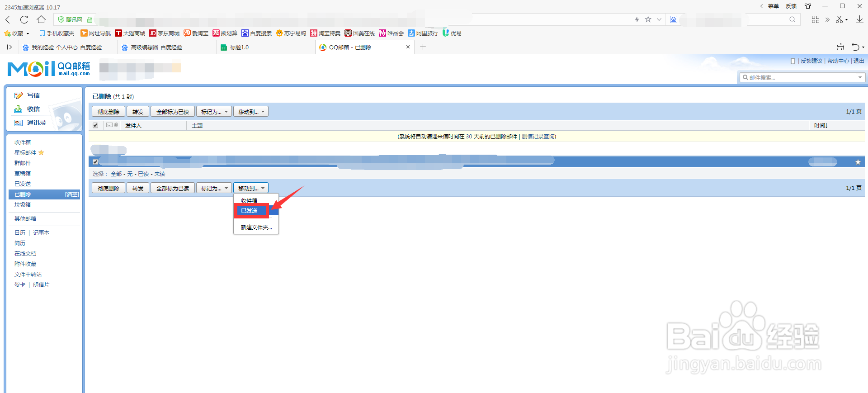Screen dimensions: 868x393
Task: Click the QQ邮箱 Mail logo
Action: [49, 69]
